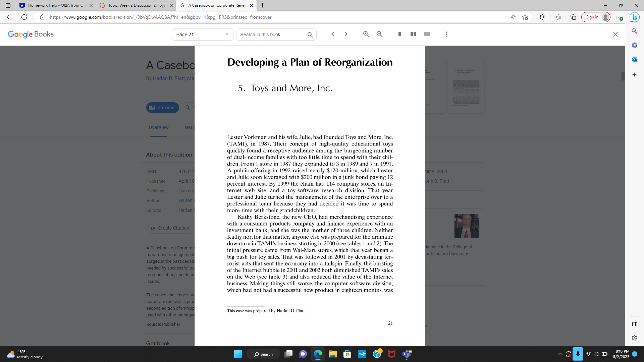The width and height of the screenshot is (644, 362).
Task: Zoom out of the book page
Action: (x=379, y=34)
